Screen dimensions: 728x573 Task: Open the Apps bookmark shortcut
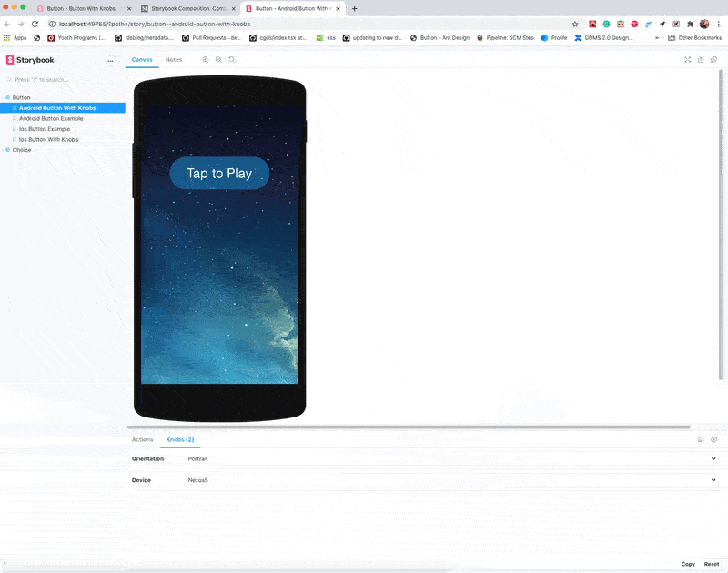15,38
